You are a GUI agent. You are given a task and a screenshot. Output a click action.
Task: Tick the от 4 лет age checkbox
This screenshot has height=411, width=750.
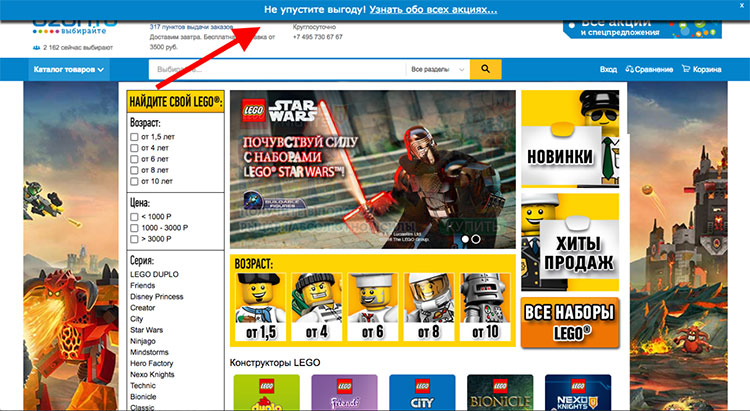pos(134,148)
